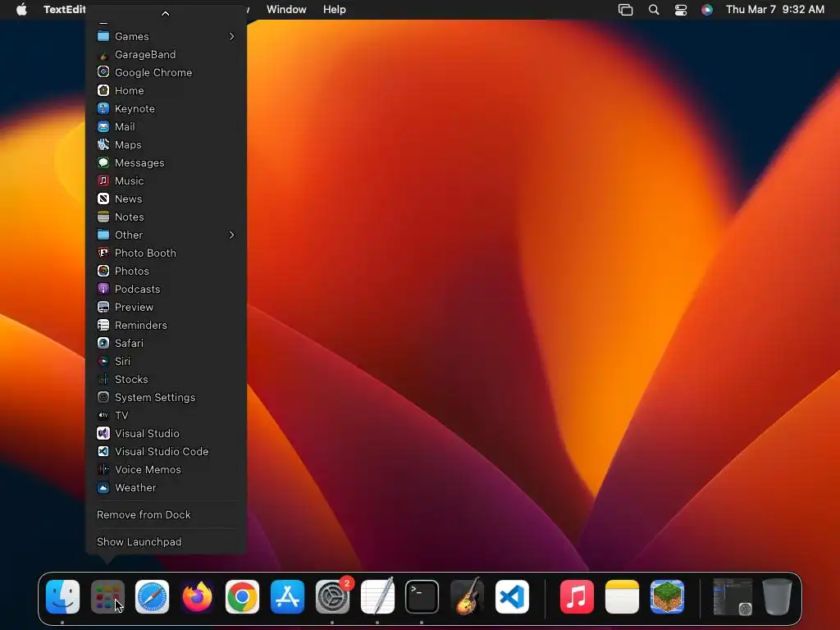
Task: Open the TextEdit application menu
Action: (x=64, y=9)
